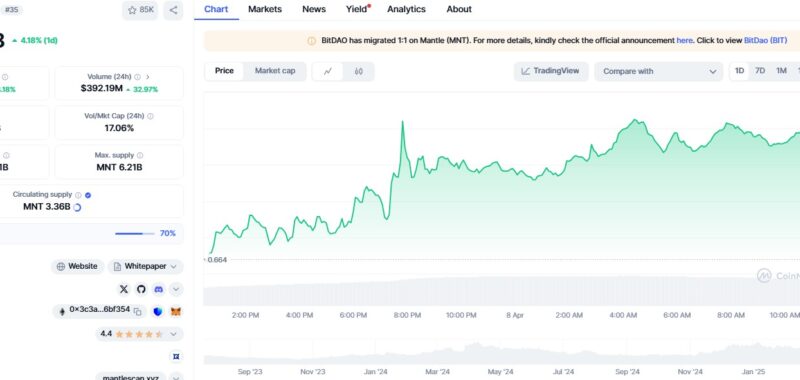Click the share icon beside the watchlist button
Image resolution: width=800 pixels, height=380 pixels.
(x=173, y=10)
